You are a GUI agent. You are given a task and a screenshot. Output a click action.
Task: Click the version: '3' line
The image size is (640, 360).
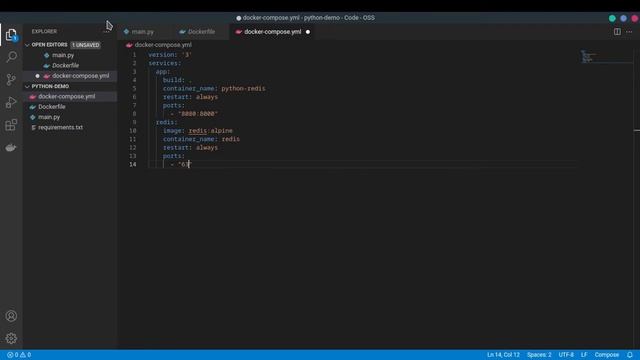point(170,55)
